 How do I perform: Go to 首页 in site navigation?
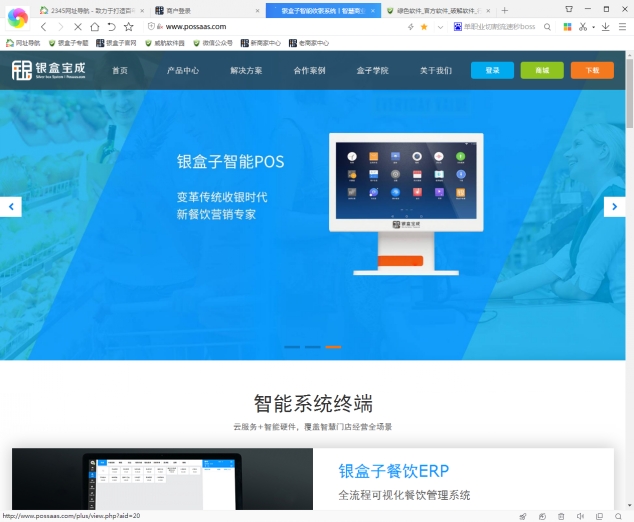point(120,70)
